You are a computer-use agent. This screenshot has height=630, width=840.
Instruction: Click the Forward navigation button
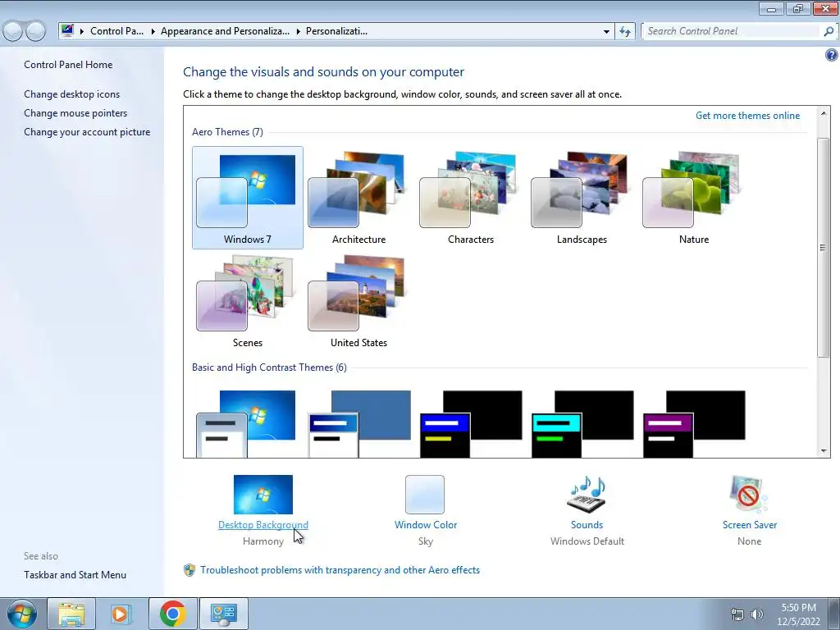tap(36, 32)
